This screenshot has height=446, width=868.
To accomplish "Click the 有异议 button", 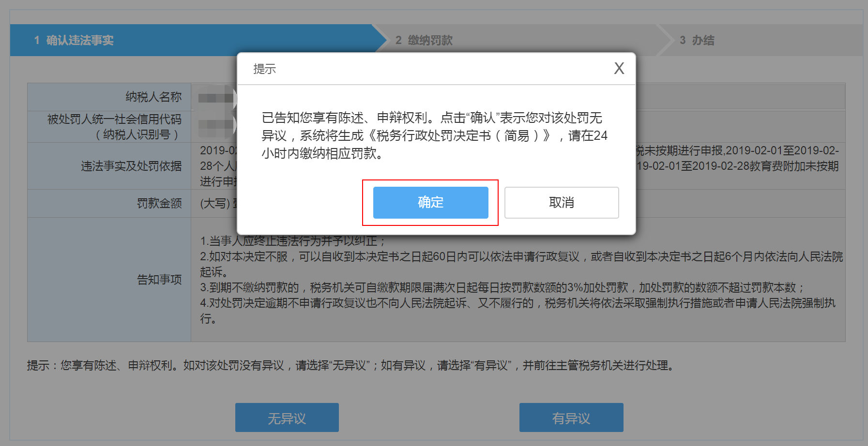I will click(x=571, y=417).
